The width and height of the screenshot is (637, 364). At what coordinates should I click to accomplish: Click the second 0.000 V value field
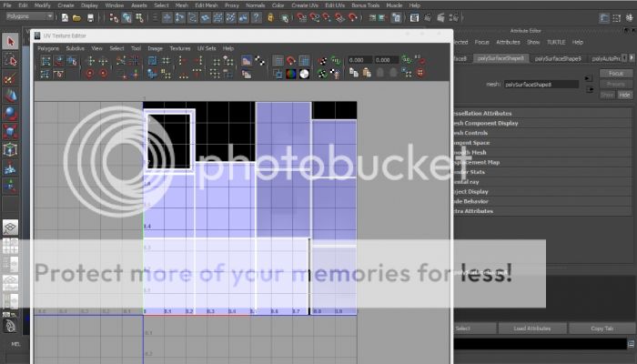click(x=386, y=60)
